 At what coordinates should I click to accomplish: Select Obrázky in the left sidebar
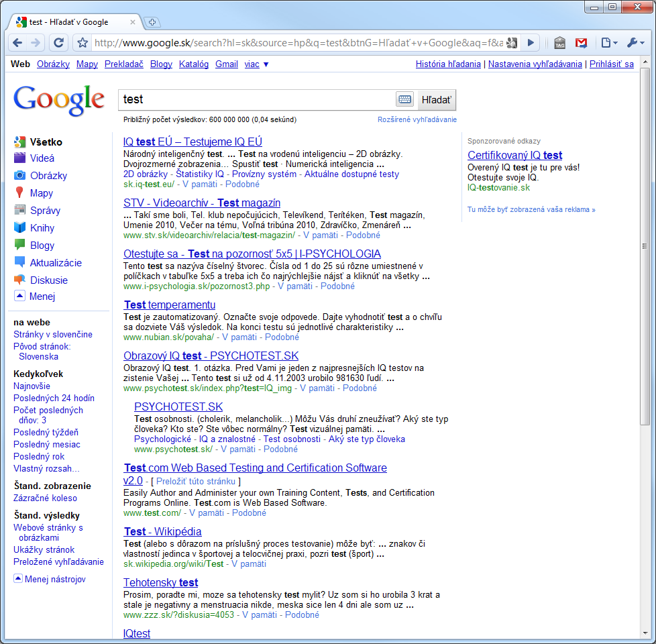pyautogui.click(x=48, y=176)
